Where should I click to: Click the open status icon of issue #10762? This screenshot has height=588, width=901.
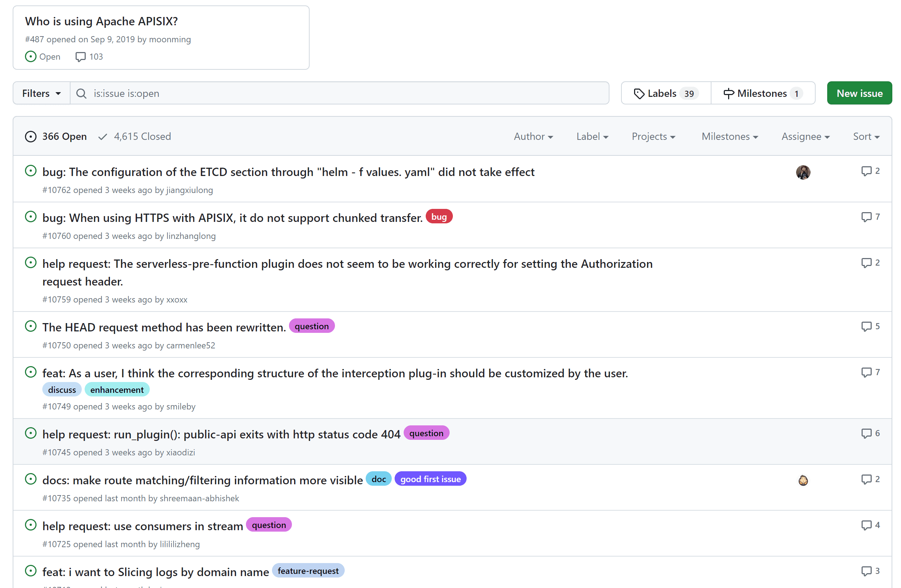(31, 171)
